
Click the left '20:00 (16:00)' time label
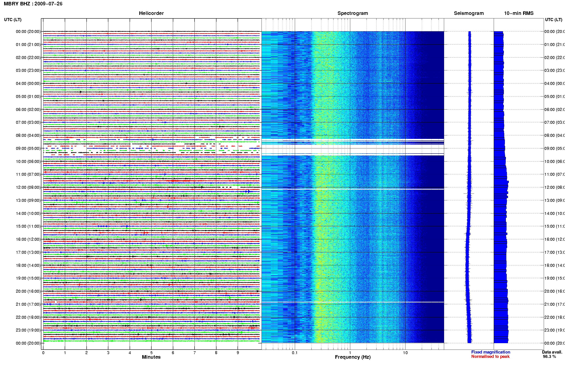click(28, 291)
